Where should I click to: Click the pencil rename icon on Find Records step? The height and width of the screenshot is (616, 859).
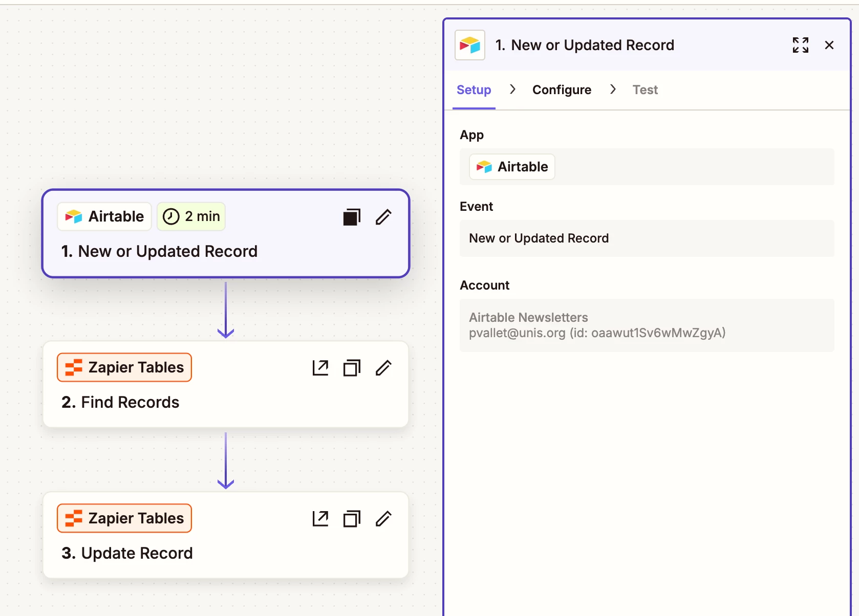point(383,368)
